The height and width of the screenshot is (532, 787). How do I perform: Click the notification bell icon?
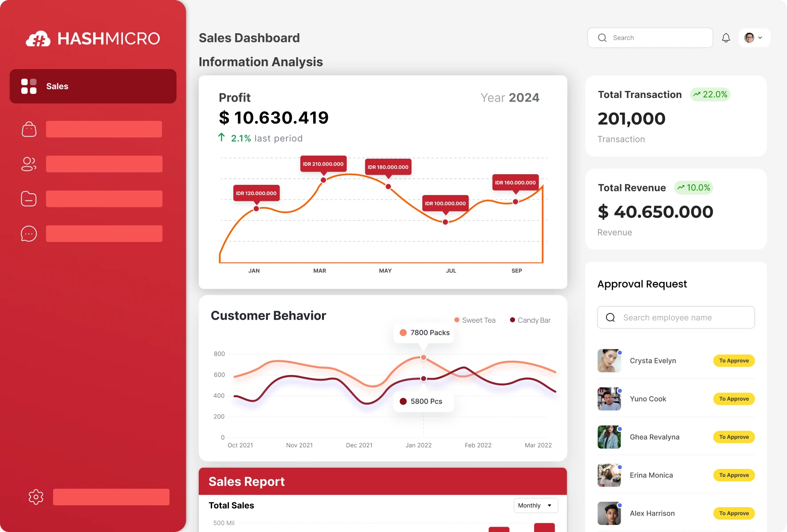point(726,38)
